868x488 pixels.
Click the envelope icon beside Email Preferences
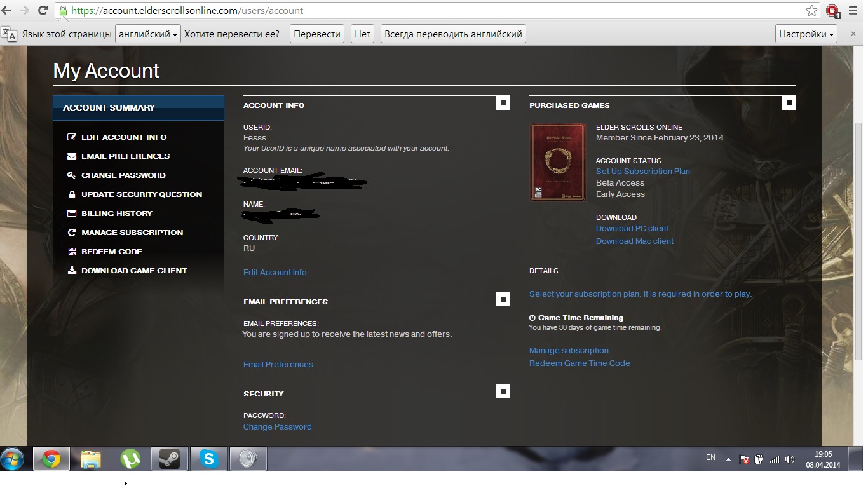72,156
